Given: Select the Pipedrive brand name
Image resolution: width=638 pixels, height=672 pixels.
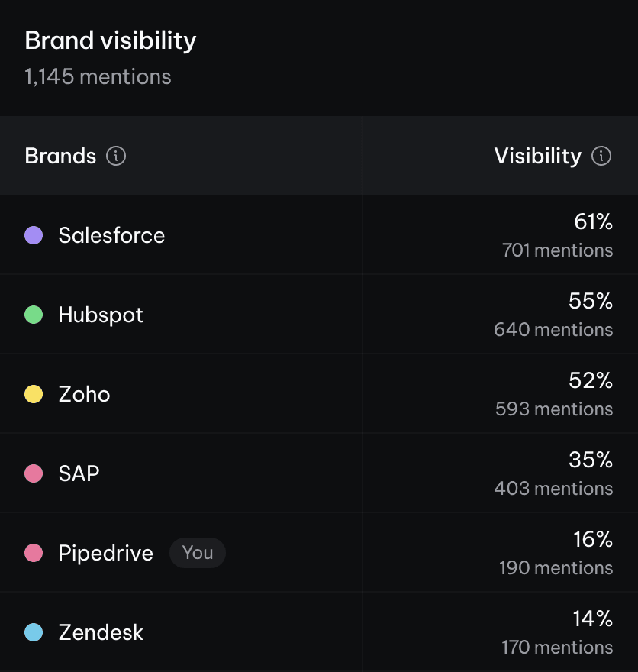Looking at the screenshot, I should (105, 553).
